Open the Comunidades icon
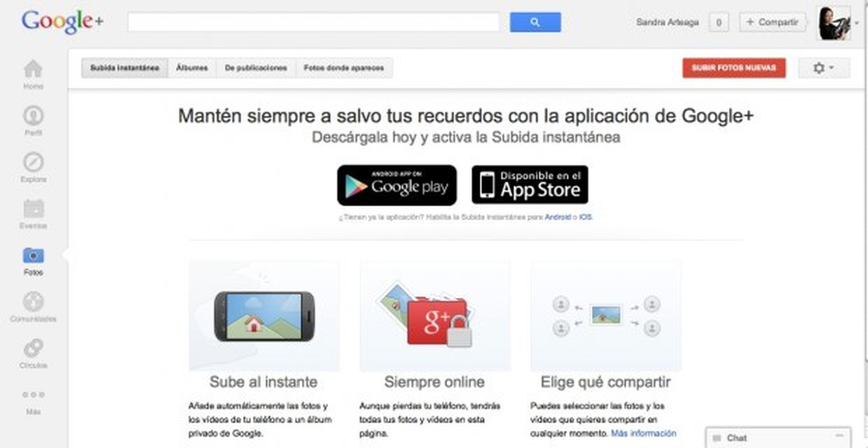This screenshot has height=448, width=868. pyautogui.click(x=33, y=302)
